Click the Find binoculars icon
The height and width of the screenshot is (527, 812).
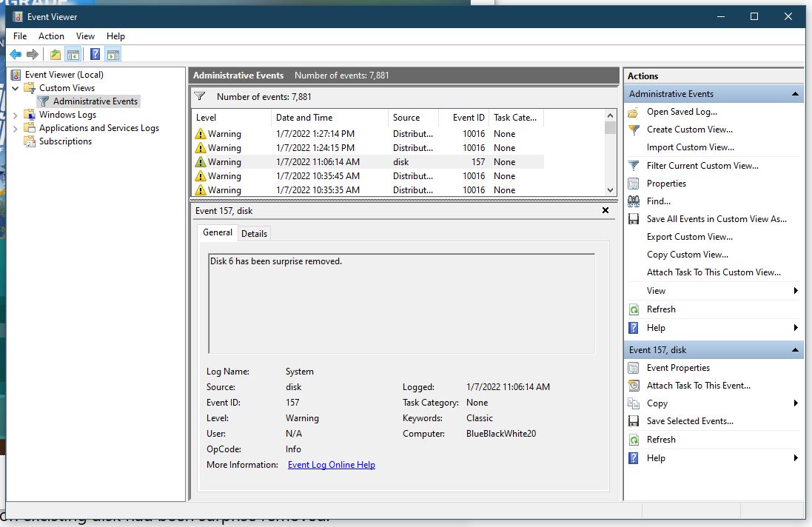(634, 201)
